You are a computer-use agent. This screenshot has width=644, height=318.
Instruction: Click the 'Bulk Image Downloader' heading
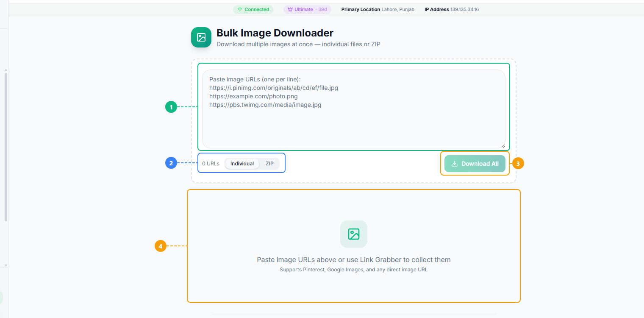coord(275,33)
